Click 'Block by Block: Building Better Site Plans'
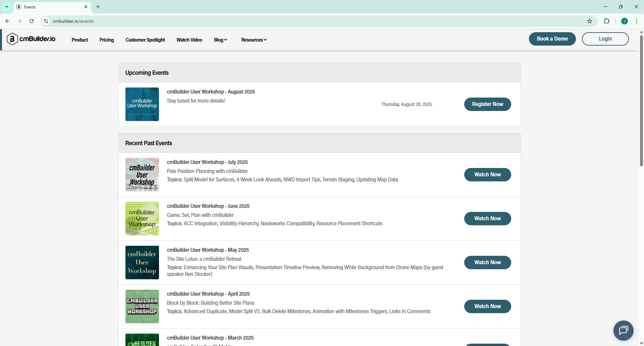Screen dimensions: 644x346 211,303
